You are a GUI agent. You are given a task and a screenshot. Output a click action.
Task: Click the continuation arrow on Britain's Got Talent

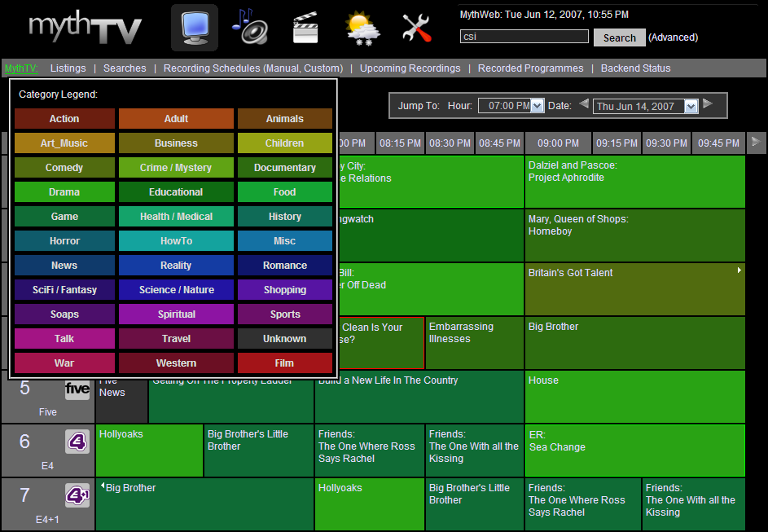coord(739,270)
